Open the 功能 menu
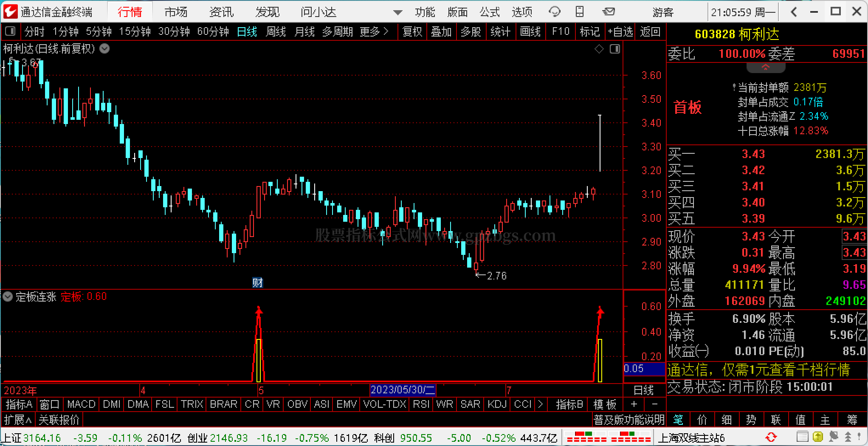 (x=425, y=12)
